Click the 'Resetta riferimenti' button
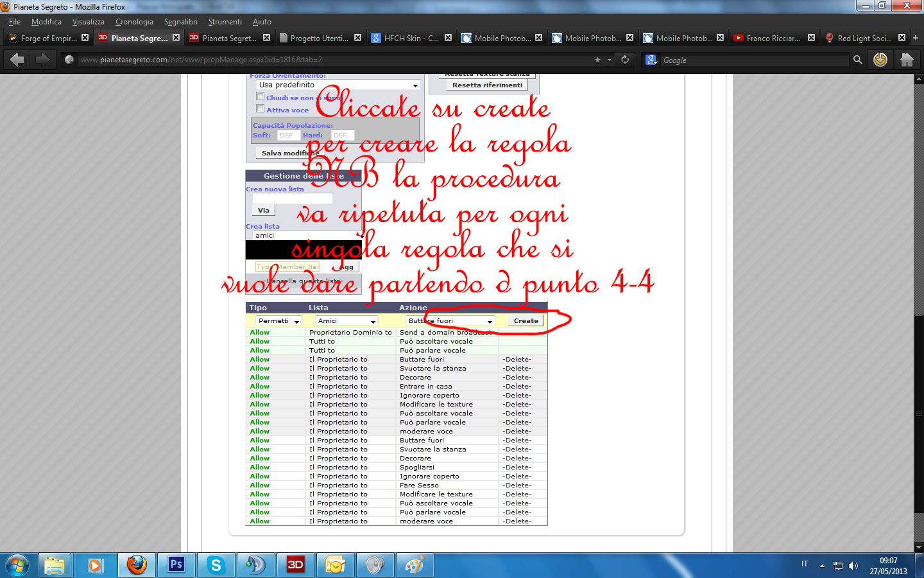924x578 pixels. pyautogui.click(x=487, y=85)
